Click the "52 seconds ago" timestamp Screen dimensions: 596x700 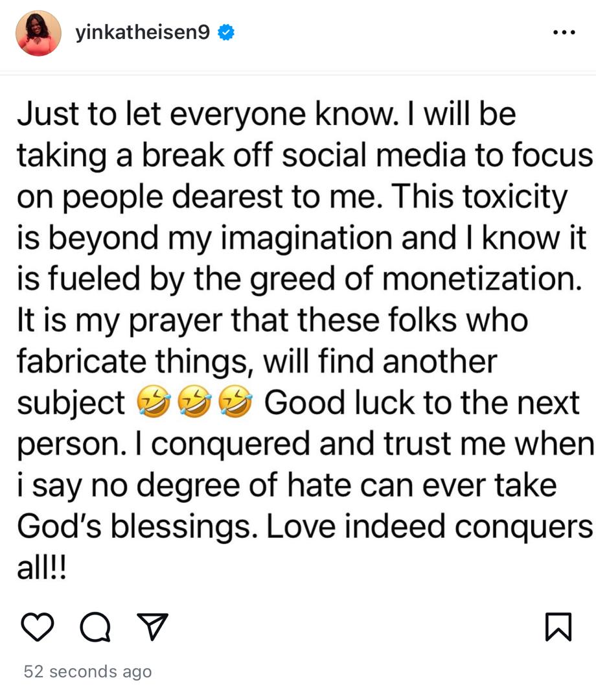point(87,671)
